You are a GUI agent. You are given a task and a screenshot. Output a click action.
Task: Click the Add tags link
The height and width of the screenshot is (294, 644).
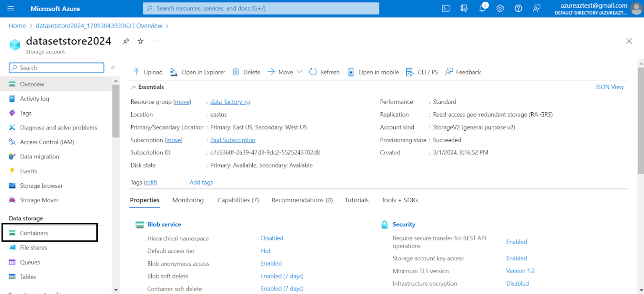tap(201, 183)
